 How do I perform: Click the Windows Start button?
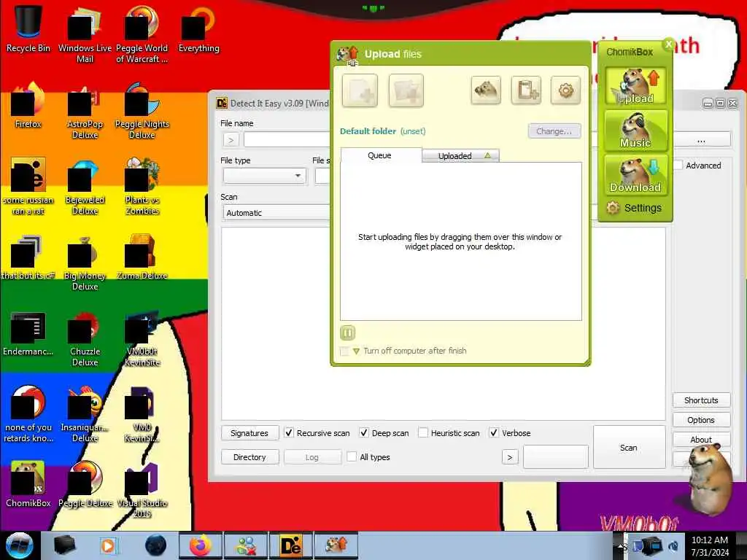click(x=20, y=545)
